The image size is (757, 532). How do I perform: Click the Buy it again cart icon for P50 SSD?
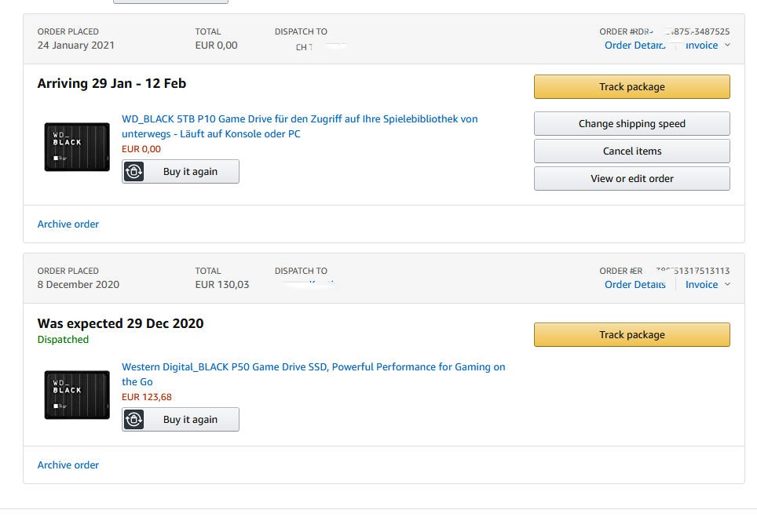tap(133, 420)
